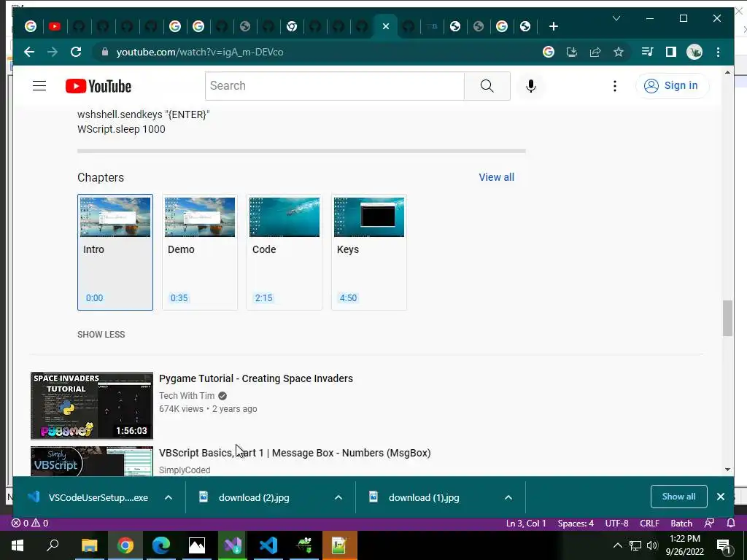
Task: Change language mode from Batch
Action: (681, 524)
